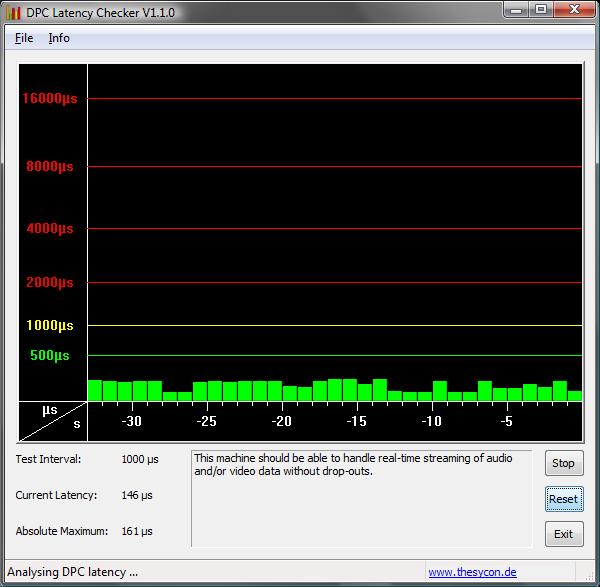Screen dimensions: 600x587
Task: Click the -30 time axis label
Action: coord(132,421)
